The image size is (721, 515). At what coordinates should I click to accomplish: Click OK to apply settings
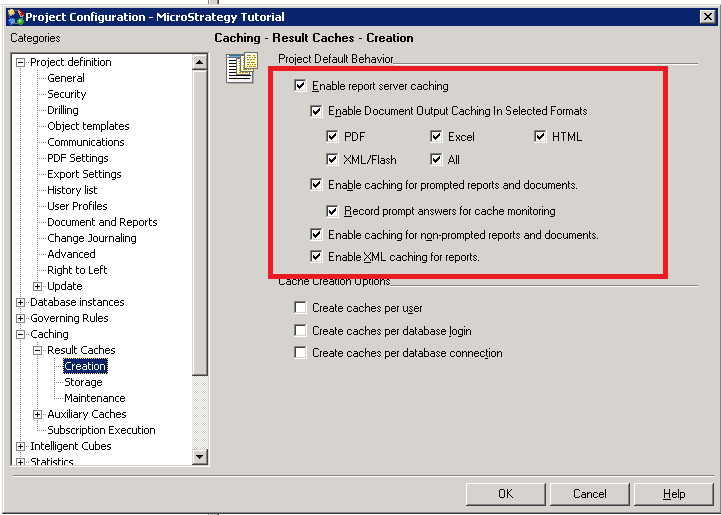tap(505, 494)
